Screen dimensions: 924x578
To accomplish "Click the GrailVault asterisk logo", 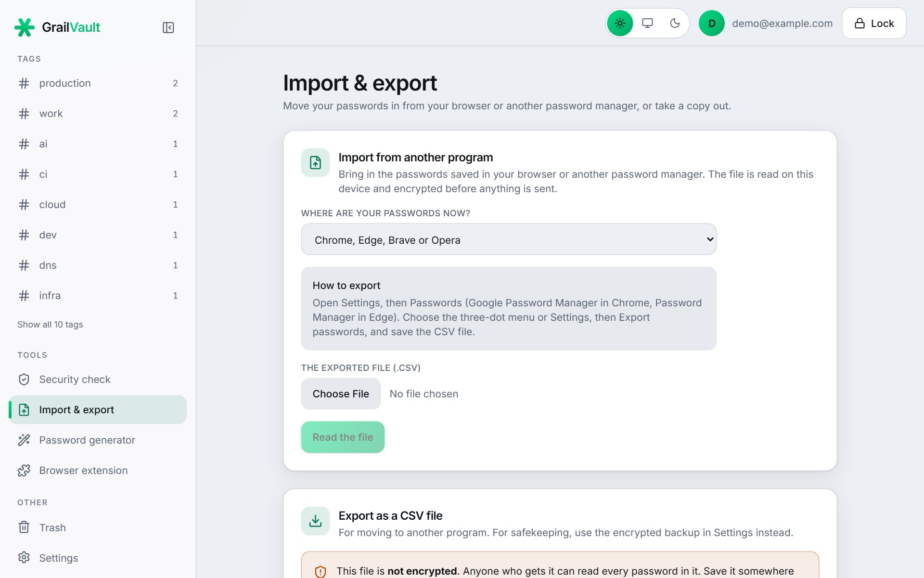I will [25, 27].
